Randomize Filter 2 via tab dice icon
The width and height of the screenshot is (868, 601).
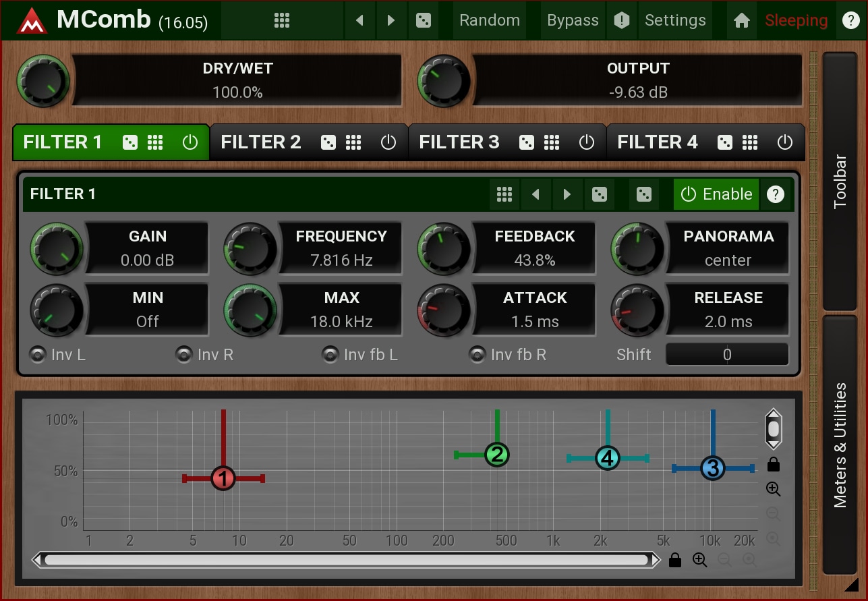[x=328, y=142]
